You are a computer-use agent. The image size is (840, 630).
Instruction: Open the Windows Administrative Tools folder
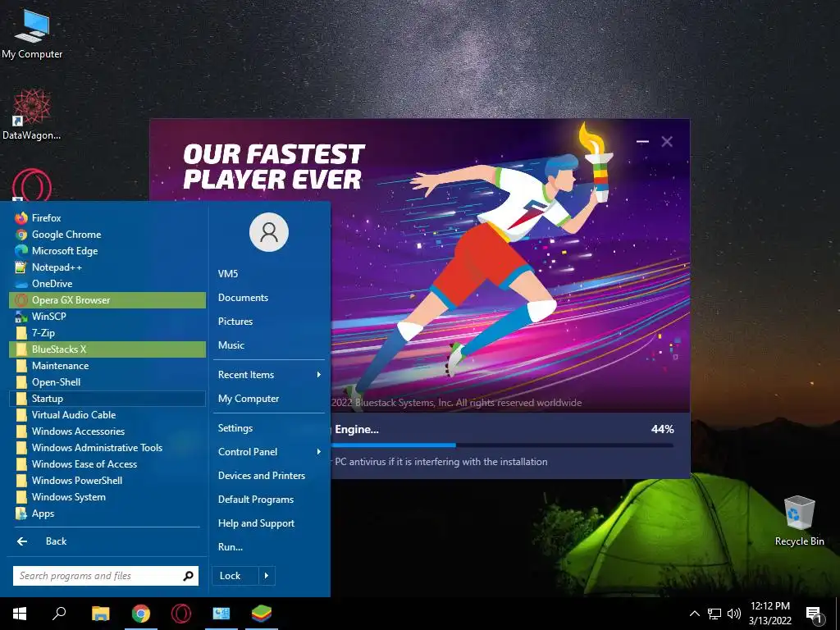[107, 448]
